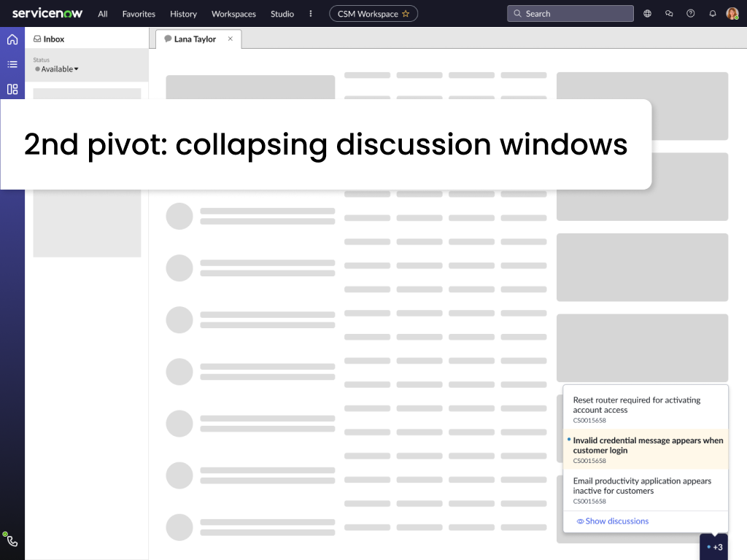Switch to the Lana Taylor tab
Viewport: 747px width, 560px height.
(196, 39)
